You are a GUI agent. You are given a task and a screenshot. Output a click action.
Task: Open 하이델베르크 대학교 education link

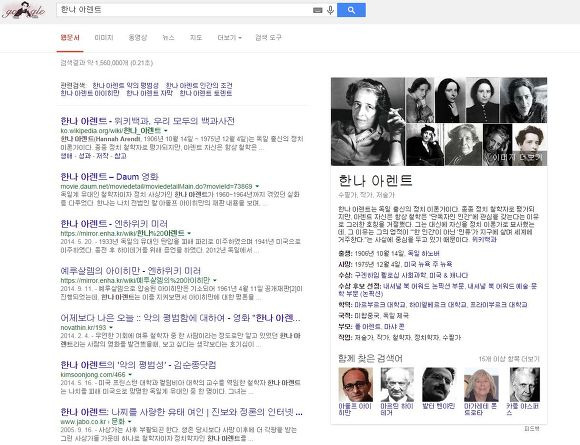click(x=438, y=305)
